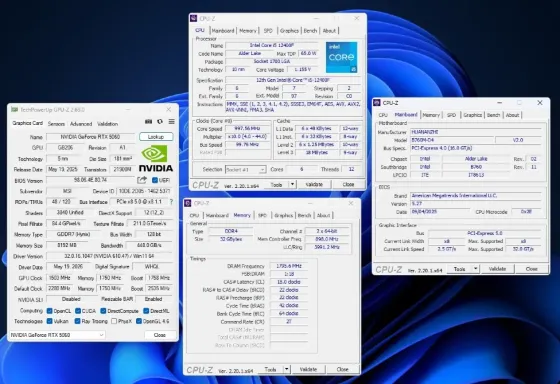
Task: Open the GPU-Z Validation tab
Action: click(107, 124)
